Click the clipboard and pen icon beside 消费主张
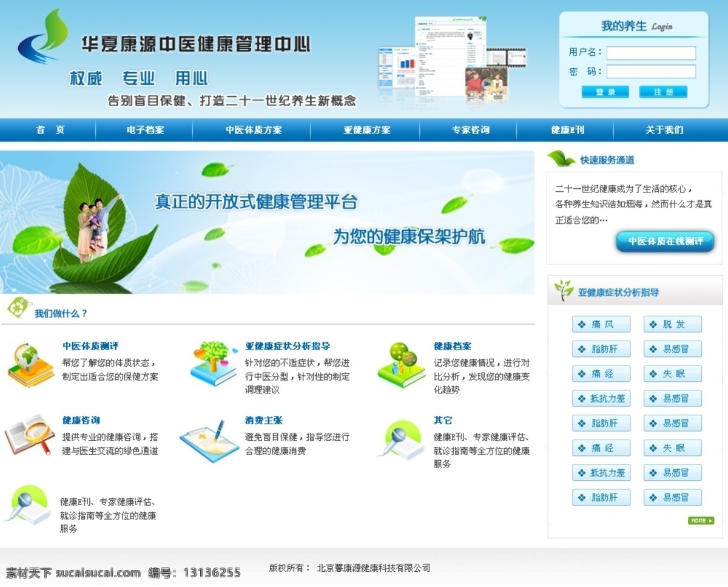This screenshot has height=587, width=728. point(209,441)
